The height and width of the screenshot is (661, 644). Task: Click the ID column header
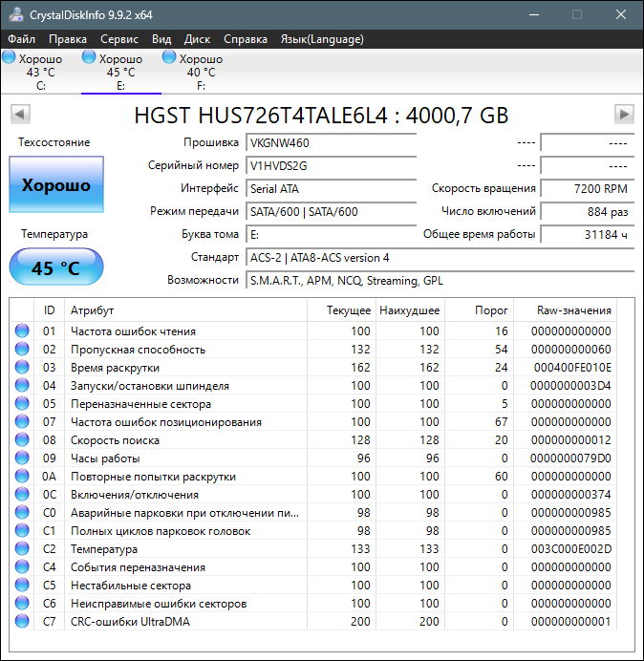49,310
